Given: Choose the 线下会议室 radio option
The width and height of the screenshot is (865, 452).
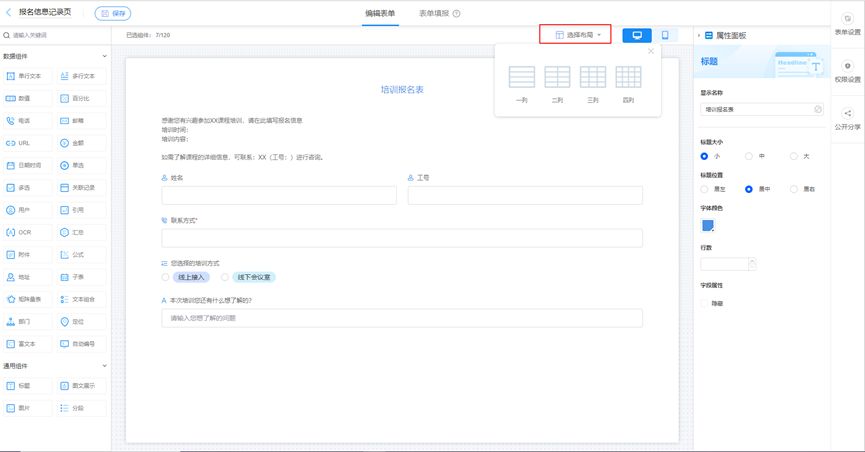Looking at the screenshot, I should [225, 277].
